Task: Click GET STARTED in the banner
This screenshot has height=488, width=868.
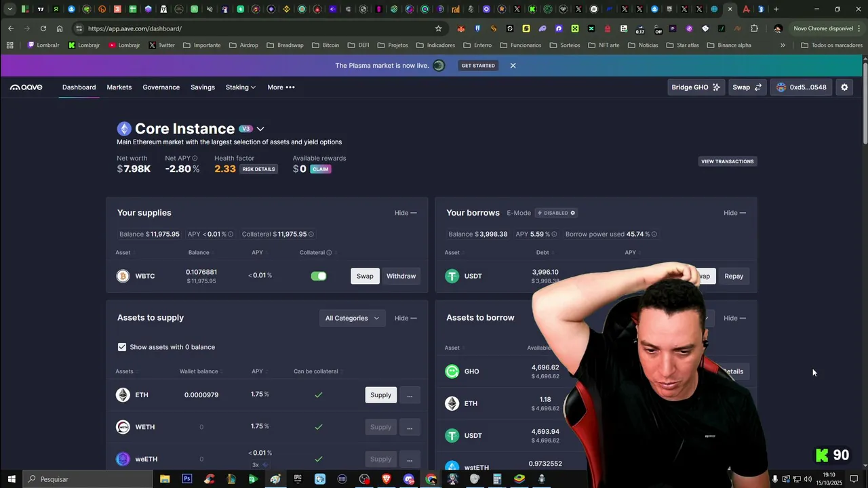Action: click(x=478, y=66)
